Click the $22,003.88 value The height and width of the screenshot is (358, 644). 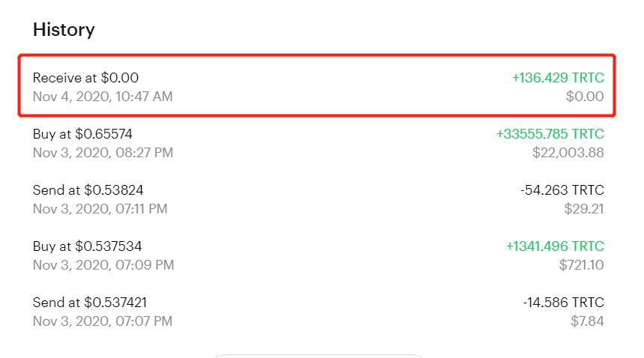568,153
